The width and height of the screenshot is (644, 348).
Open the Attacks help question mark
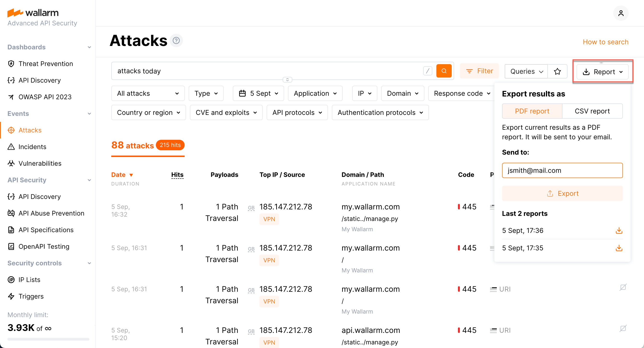(176, 40)
